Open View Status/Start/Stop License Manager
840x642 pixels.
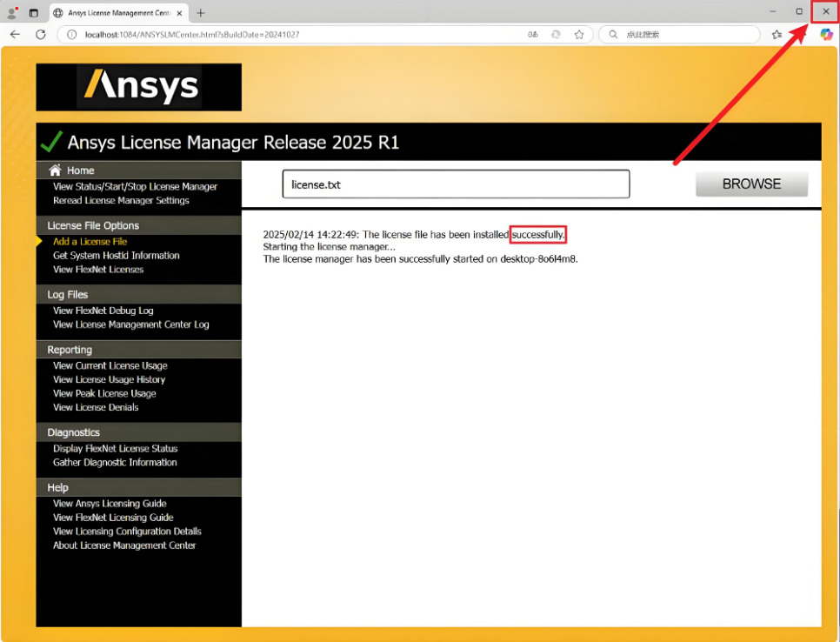135,186
